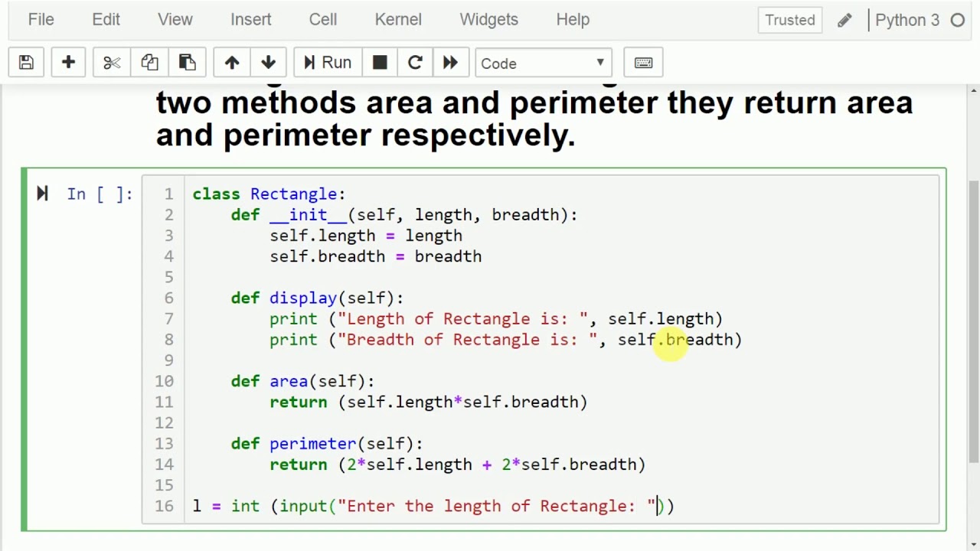Click the perimeter return statement line 14
The image size is (980, 551).
(458, 464)
